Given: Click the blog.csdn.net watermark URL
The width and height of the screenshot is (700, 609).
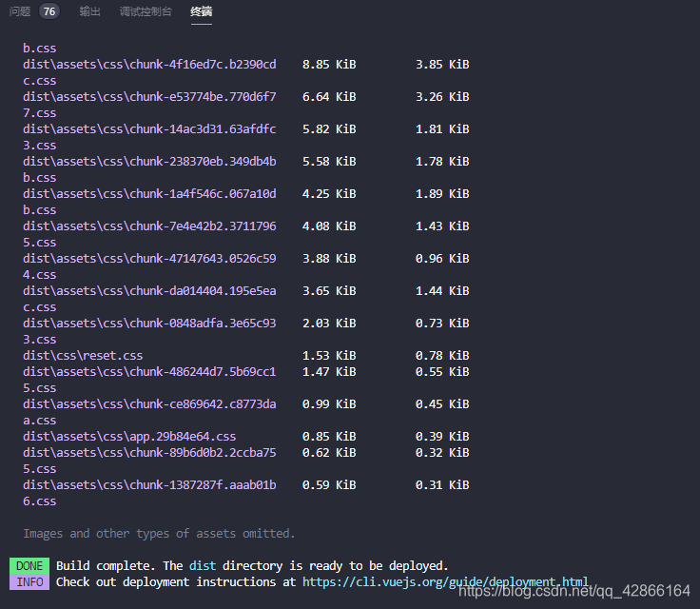Looking at the screenshot, I should click(x=574, y=591).
